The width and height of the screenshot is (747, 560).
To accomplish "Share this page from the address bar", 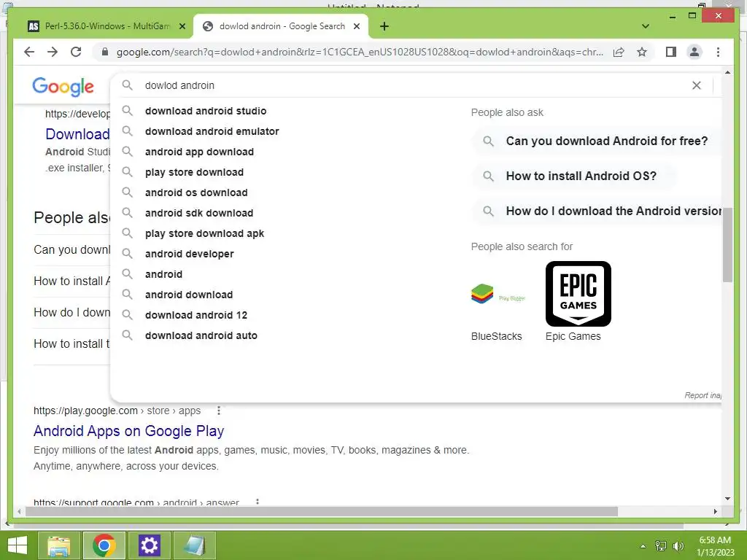I will 619,52.
